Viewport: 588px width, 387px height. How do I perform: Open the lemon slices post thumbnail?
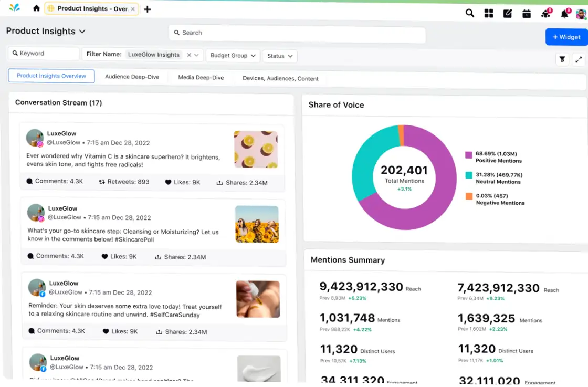[x=256, y=149]
